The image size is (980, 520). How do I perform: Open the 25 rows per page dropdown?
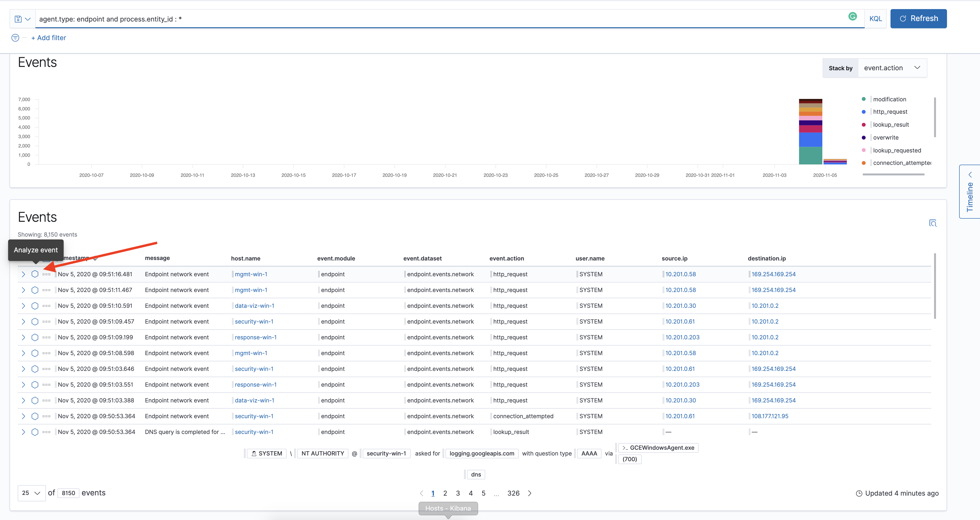tap(31, 493)
